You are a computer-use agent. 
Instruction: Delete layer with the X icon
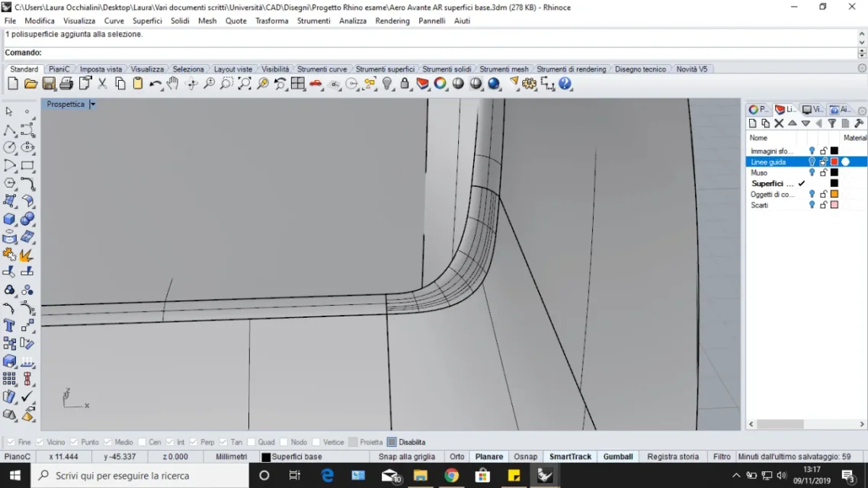point(779,124)
